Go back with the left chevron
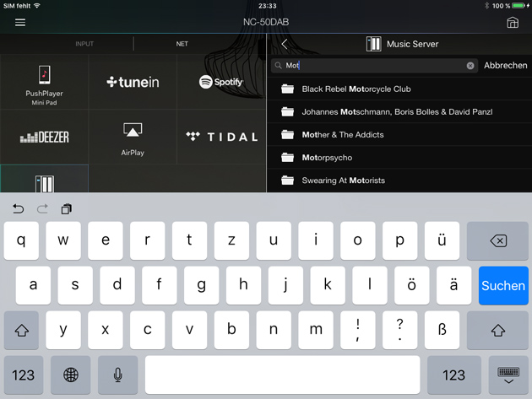Viewport: 532px width, 399px height. 285,44
